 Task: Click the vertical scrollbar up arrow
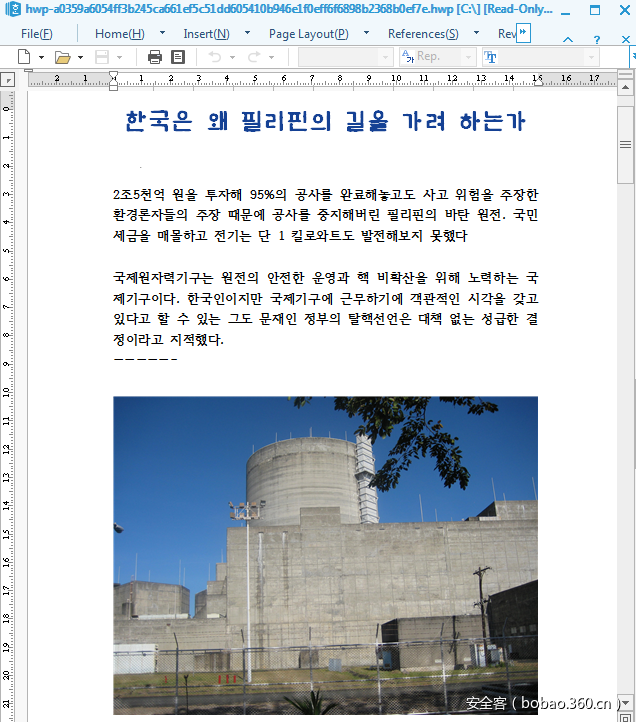[x=625, y=87]
